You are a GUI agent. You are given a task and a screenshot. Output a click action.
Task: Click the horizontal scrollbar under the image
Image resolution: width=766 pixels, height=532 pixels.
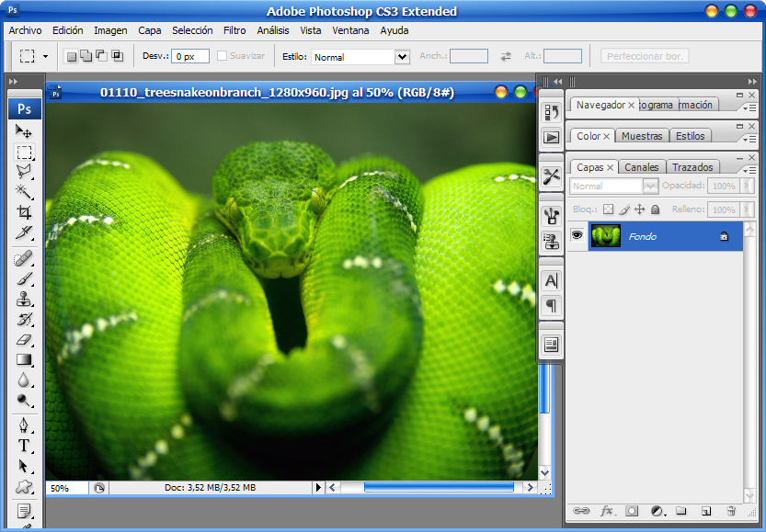(x=438, y=488)
